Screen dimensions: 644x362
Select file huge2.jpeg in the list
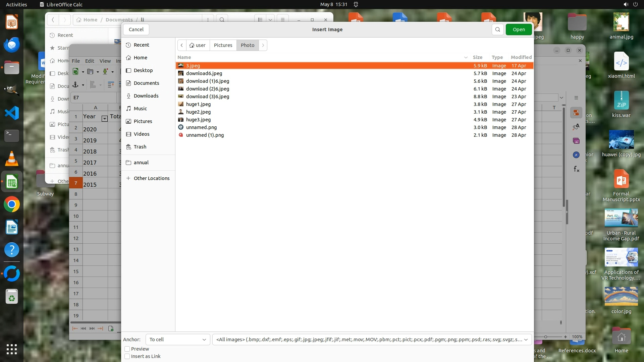point(198,112)
